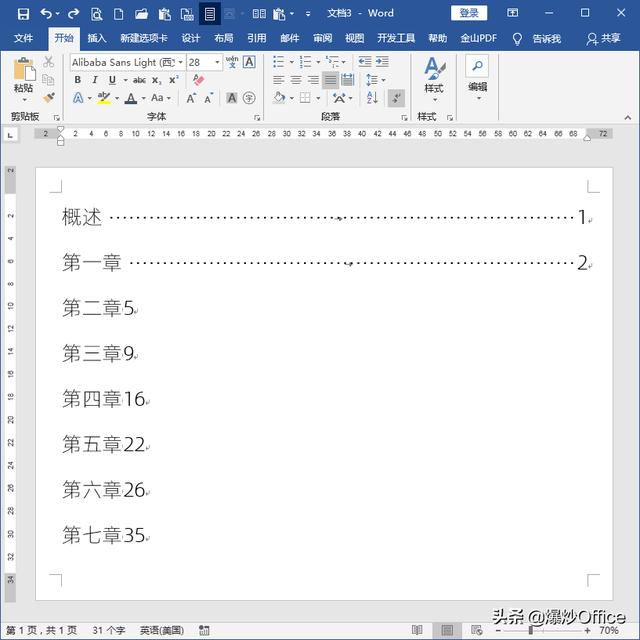Open the font size dropdown
Viewport: 640px width, 640px height.
click(x=218, y=62)
